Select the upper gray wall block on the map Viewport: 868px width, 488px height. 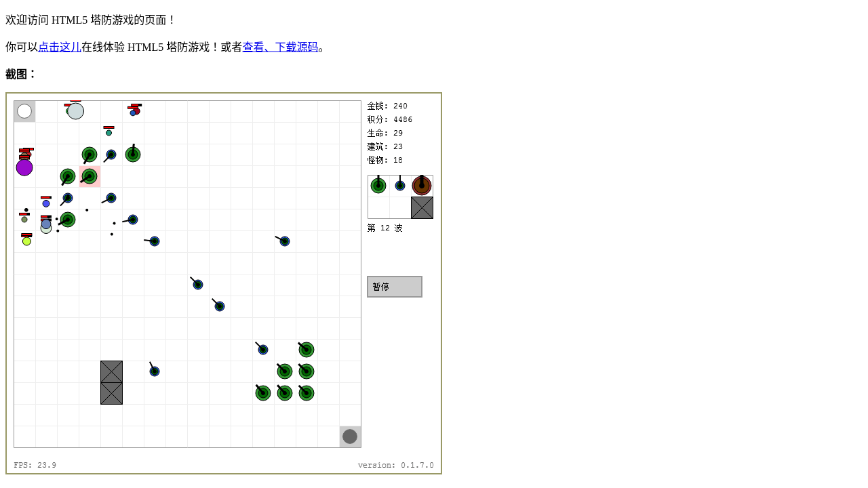click(x=111, y=371)
